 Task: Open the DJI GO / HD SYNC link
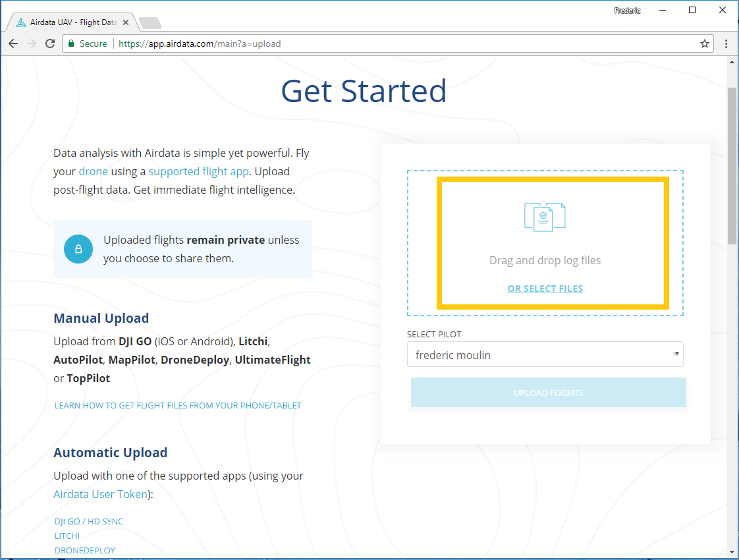coord(89,521)
